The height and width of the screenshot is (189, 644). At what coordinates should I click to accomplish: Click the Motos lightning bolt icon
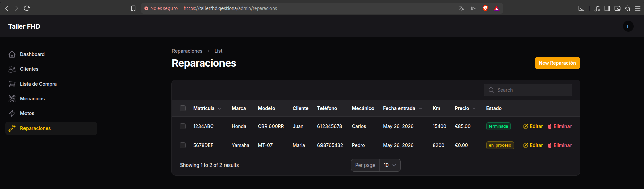tap(12, 113)
